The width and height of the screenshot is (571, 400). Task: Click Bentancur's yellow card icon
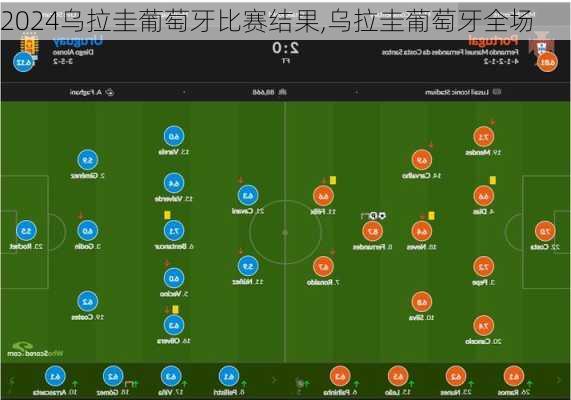167,215
